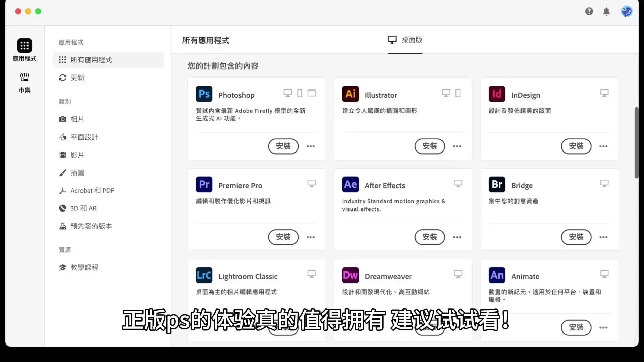
Task: Click 安裝 to install Premiere Pro
Action: point(283,237)
